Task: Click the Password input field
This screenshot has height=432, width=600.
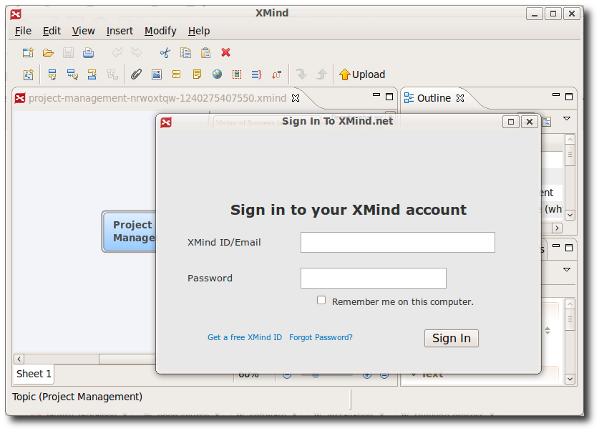Action: point(373,279)
